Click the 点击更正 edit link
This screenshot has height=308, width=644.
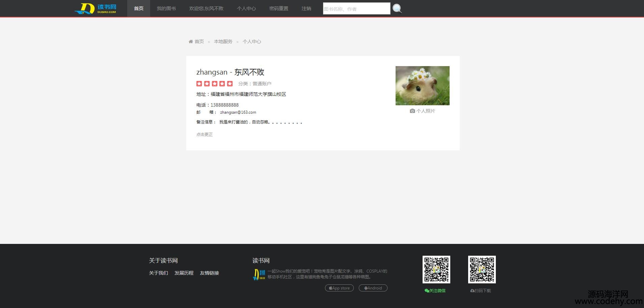pyautogui.click(x=205, y=134)
